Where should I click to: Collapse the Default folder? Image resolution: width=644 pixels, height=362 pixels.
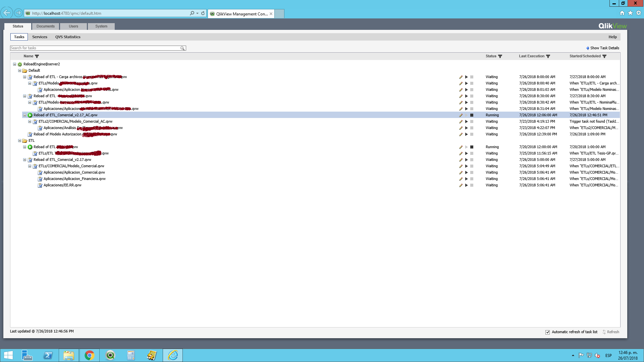pyautogui.click(x=19, y=71)
